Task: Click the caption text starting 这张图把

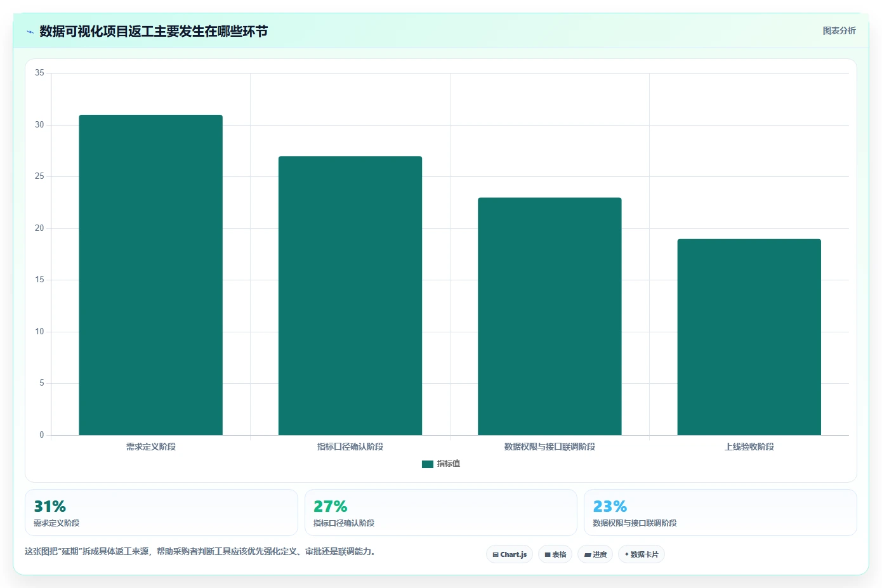Action: coord(201,551)
